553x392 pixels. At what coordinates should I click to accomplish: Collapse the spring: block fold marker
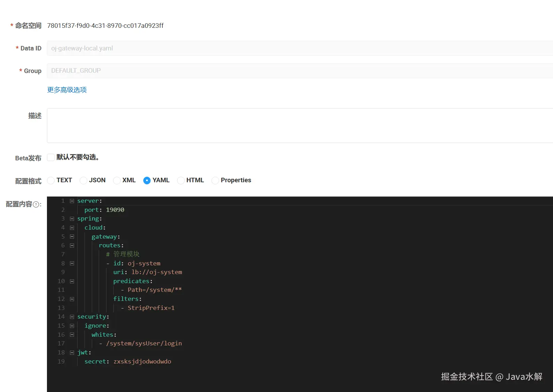click(x=72, y=219)
